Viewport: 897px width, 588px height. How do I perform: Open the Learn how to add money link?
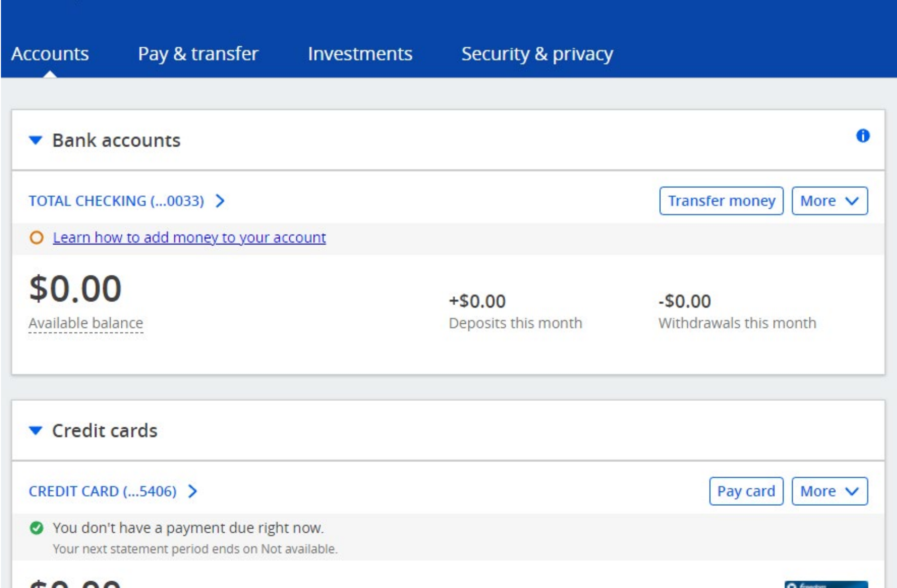189,238
